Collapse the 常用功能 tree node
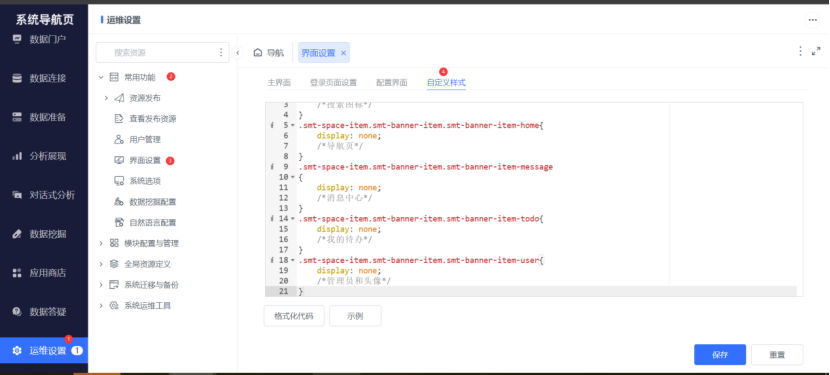The height and width of the screenshot is (375, 830). click(101, 77)
